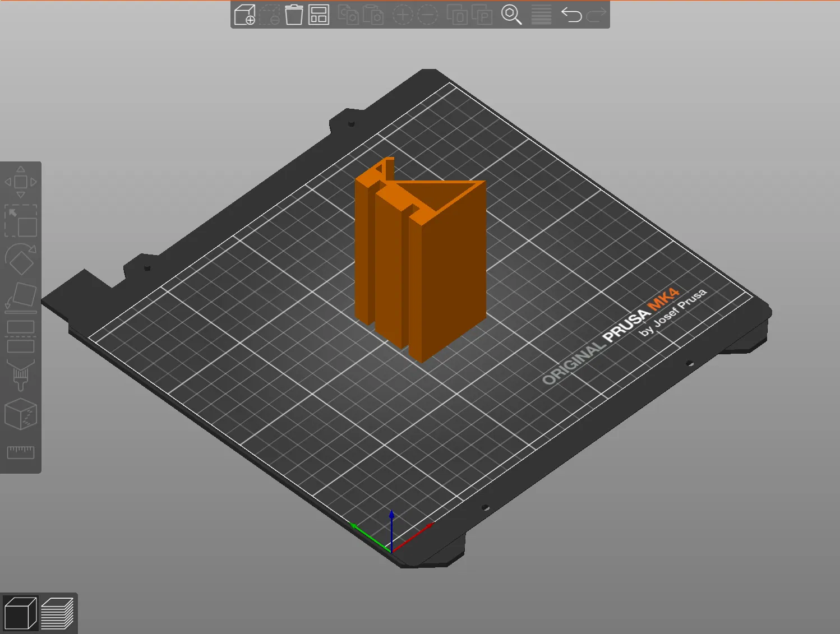Activate the Place on face tool
Viewport: 840px width, 634px height.
coord(21,298)
